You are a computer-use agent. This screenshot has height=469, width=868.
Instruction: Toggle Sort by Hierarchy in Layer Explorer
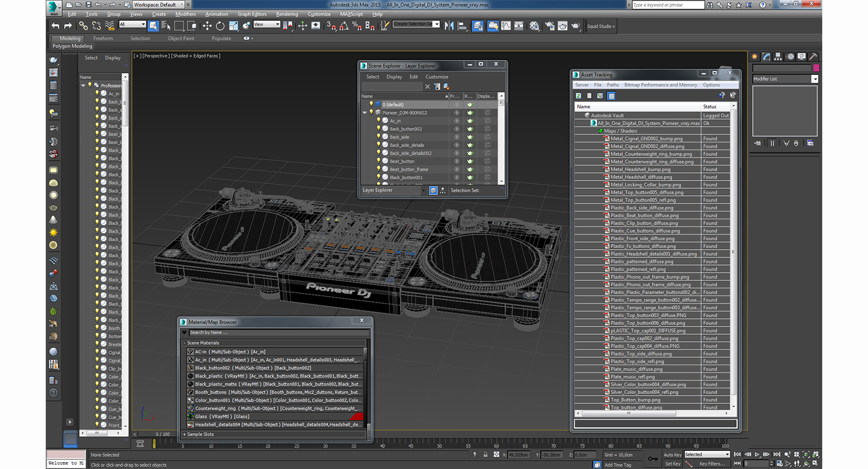click(442, 190)
